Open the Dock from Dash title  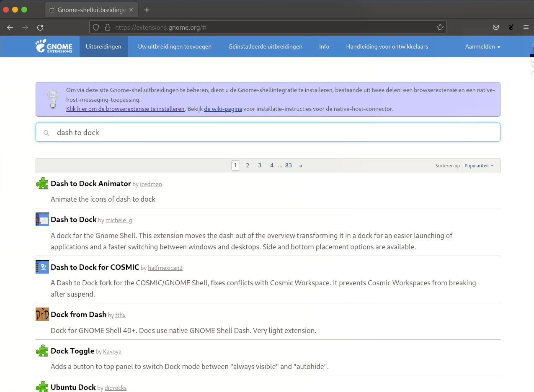[78, 314]
